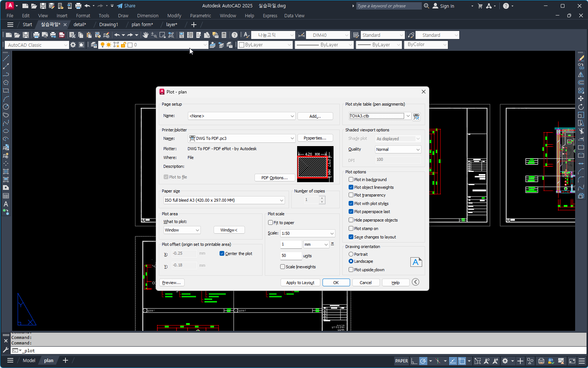Image resolution: width=588 pixels, height=368 pixels.
Task: Click the Help question mark in toolbar
Action: (235, 35)
